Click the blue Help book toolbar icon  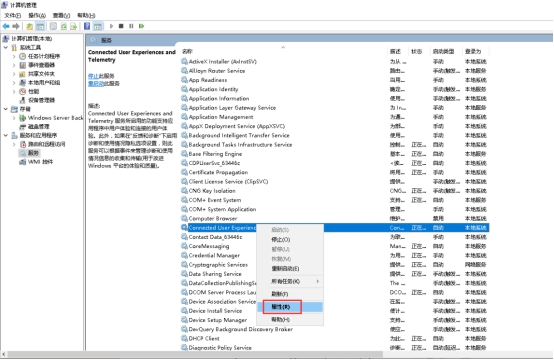[87, 26]
